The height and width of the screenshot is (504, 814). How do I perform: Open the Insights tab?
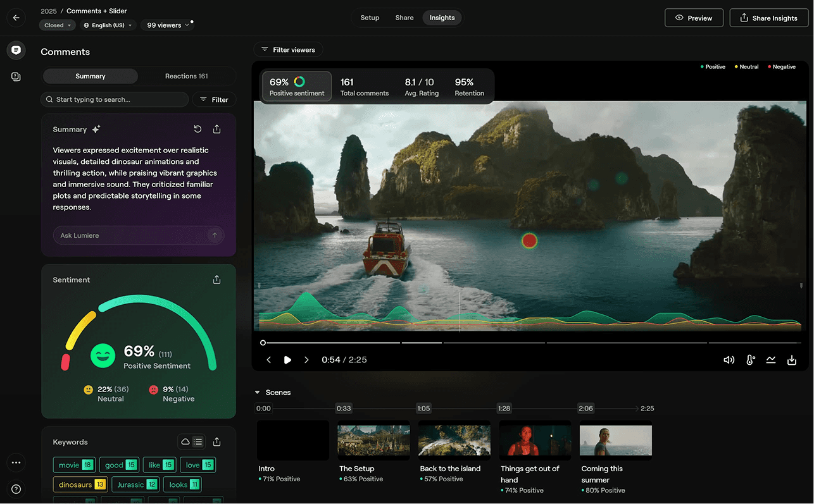click(442, 18)
